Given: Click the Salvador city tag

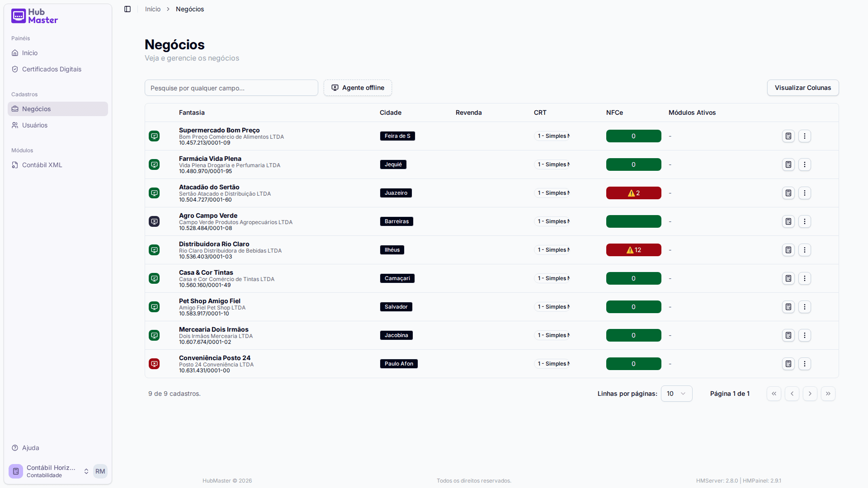Looking at the screenshot, I should pos(396,307).
